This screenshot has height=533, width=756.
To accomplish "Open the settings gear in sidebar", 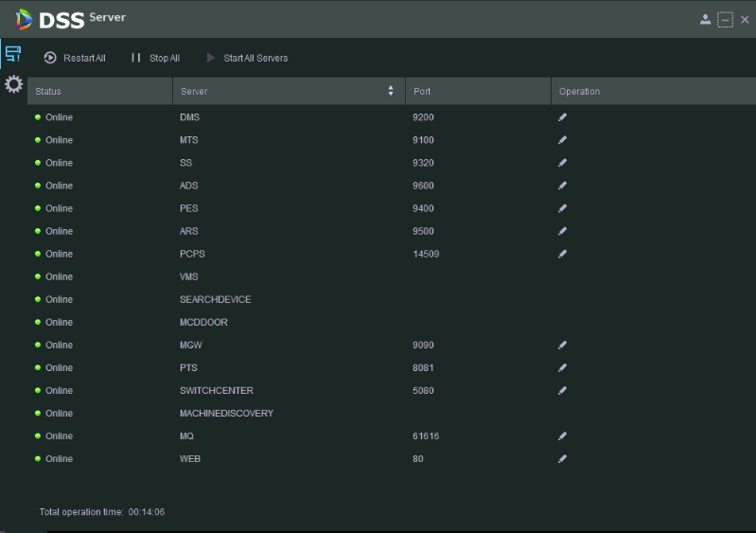I will [x=13, y=84].
